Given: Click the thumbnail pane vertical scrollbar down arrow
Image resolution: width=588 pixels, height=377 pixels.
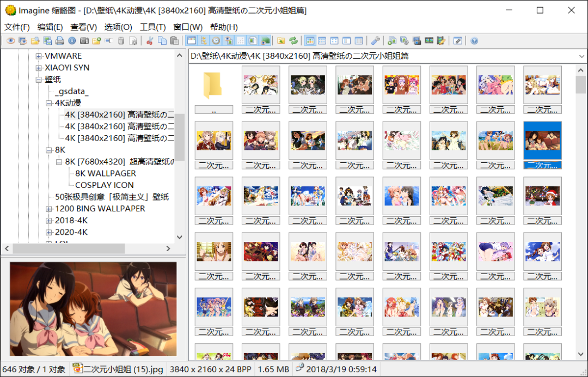Looking at the screenshot, I should [x=580, y=354].
